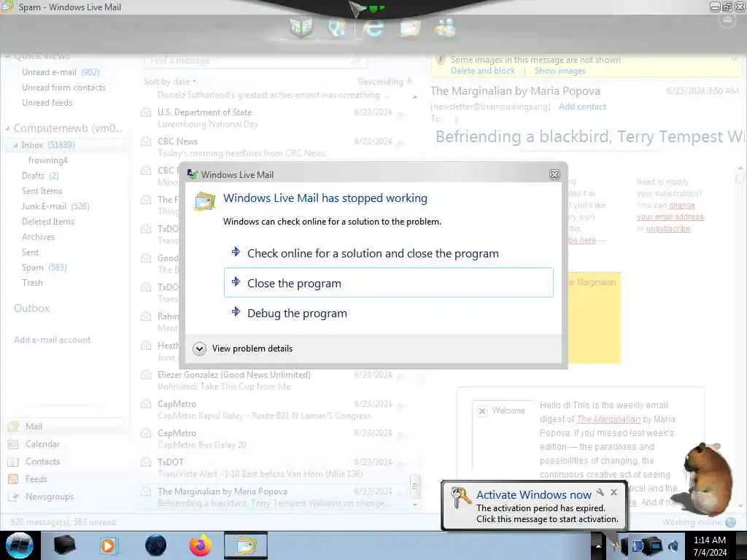The image size is (747, 560).
Task: Click taskbar clock showing 1:14 AM
Action: pos(710,545)
